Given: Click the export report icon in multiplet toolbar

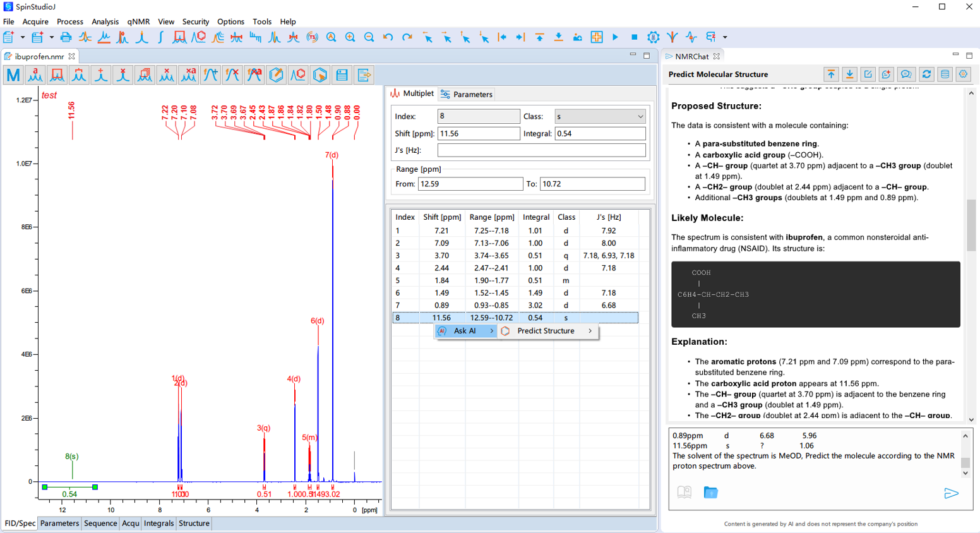Looking at the screenshot, I should tap(364, 75).
